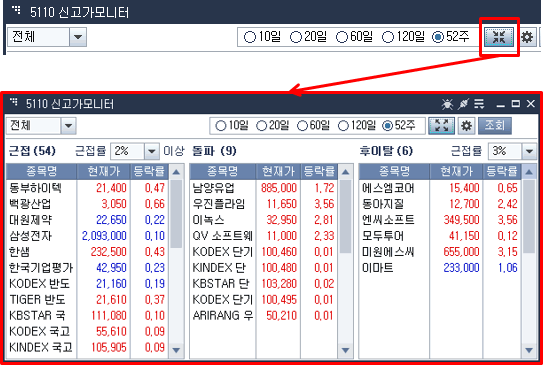This screenshot has width=543, height=365.
Task: Open the settings gear next to 조회 button
Action: pyautogui.click(x=466, y=126)
